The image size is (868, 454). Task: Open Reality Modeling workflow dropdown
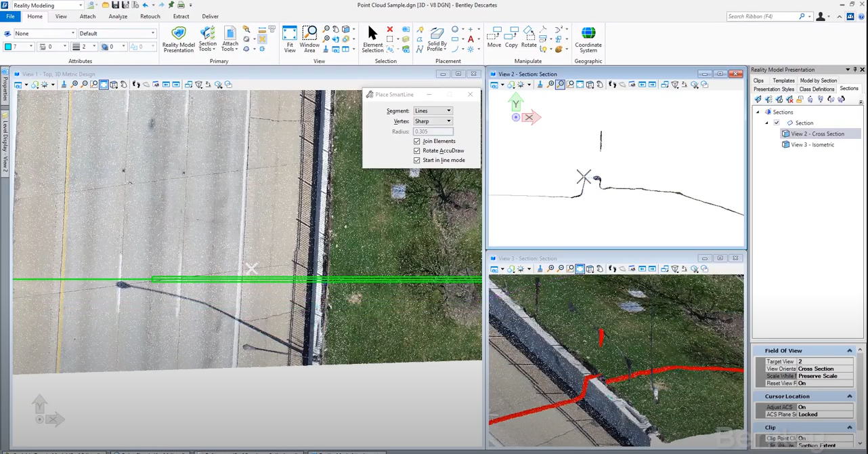pyautogui.click(x=47, y=5)
